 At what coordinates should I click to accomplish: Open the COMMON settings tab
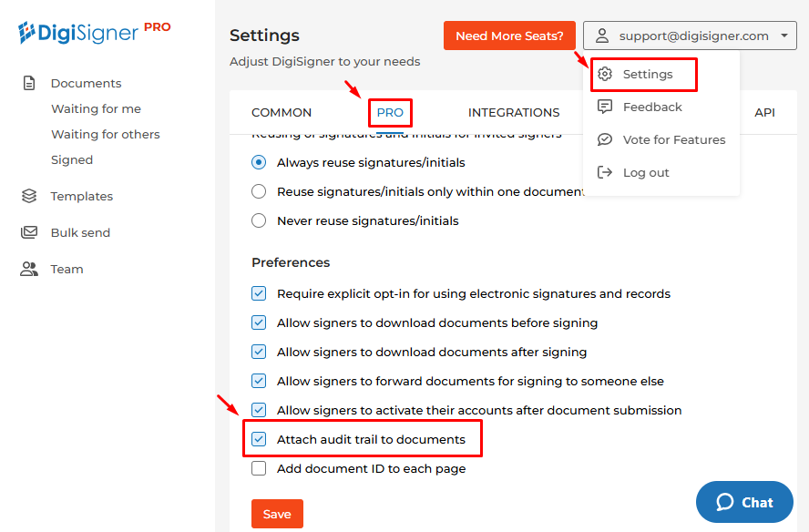pyautogui.click(x=282, y=112)
